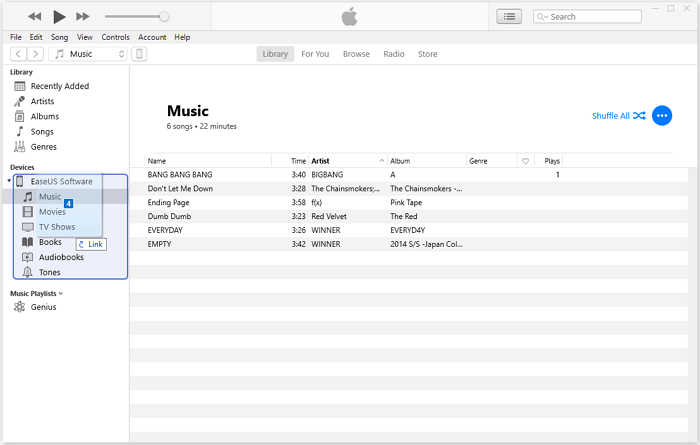Open the Song menu
The height and width of the screenshot is (445, 700).
pos(59,37)
